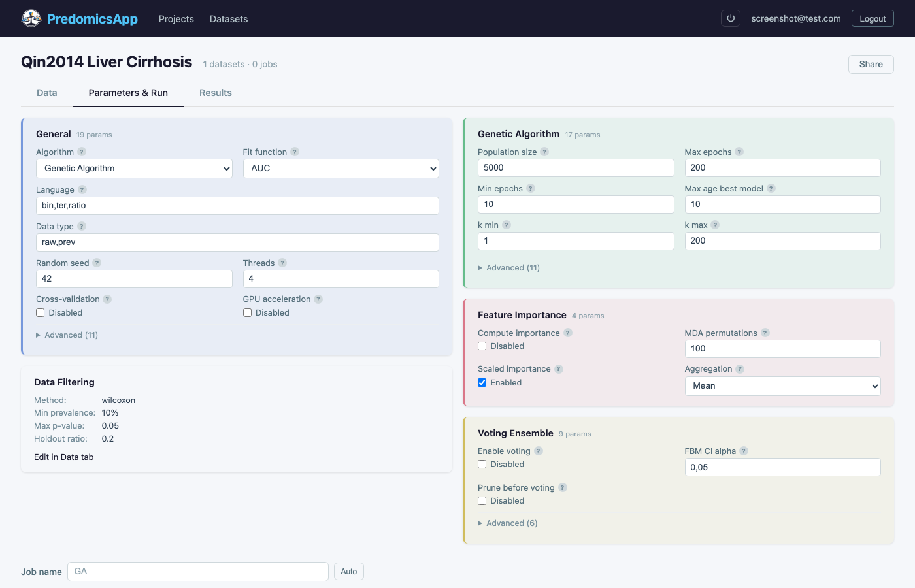The width and height of the screenshot is (915, 588).
Task: Open the Aggregation dropdown showing Mean
Action: point(782,386)
